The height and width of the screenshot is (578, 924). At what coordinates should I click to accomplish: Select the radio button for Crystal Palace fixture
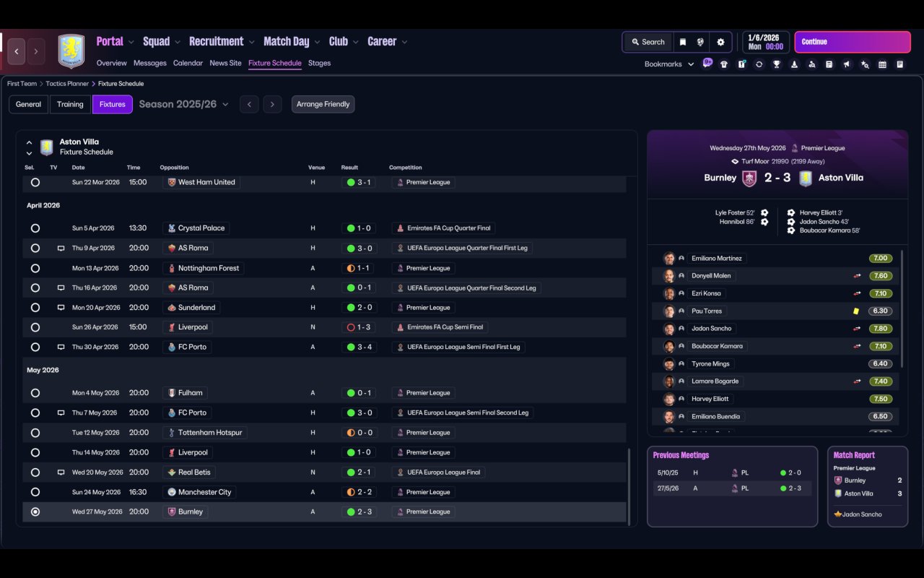[35, 228]
